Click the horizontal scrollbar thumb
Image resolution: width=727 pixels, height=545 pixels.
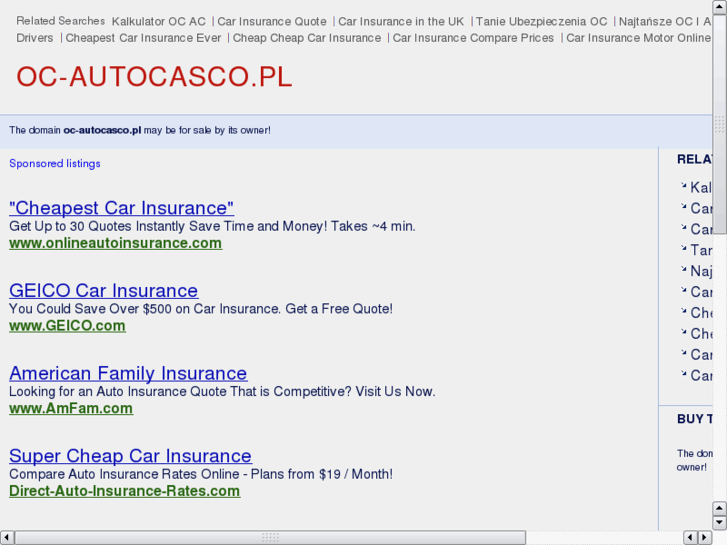pos(270,538)
